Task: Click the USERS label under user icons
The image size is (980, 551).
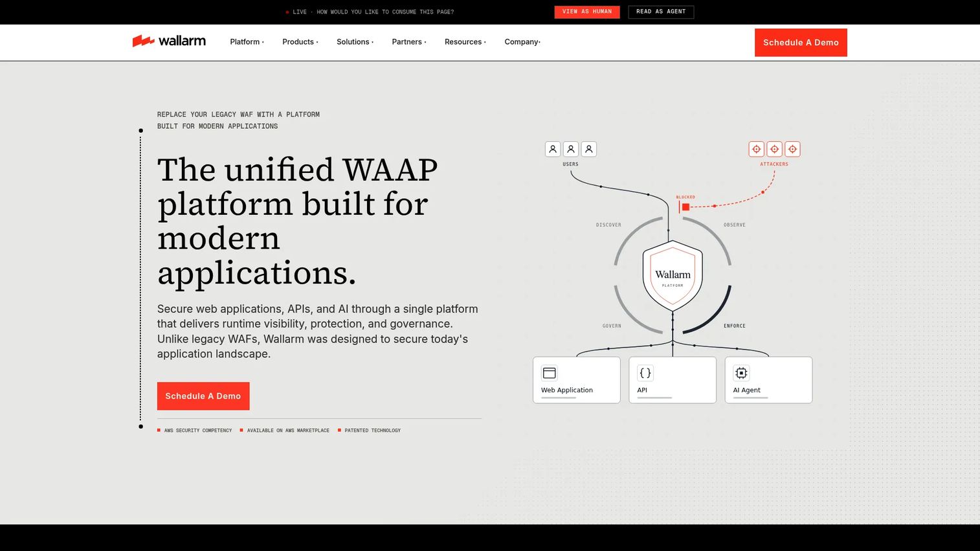Action: coord(571,164)
